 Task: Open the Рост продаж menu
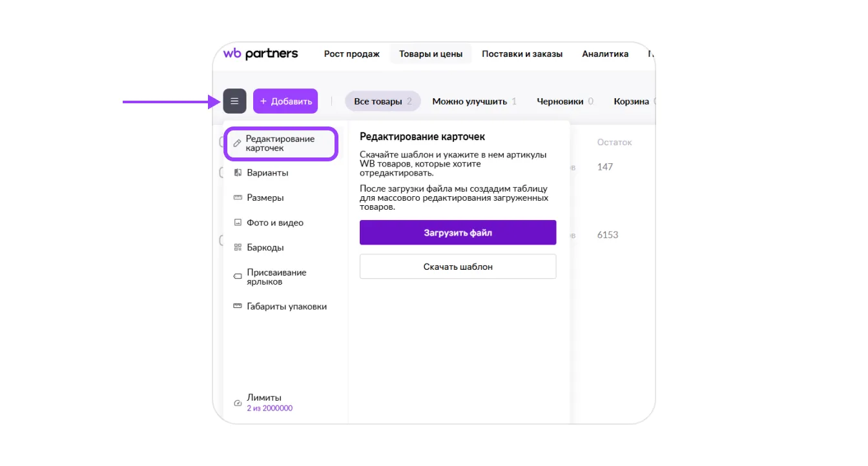(x=352, y=54)
